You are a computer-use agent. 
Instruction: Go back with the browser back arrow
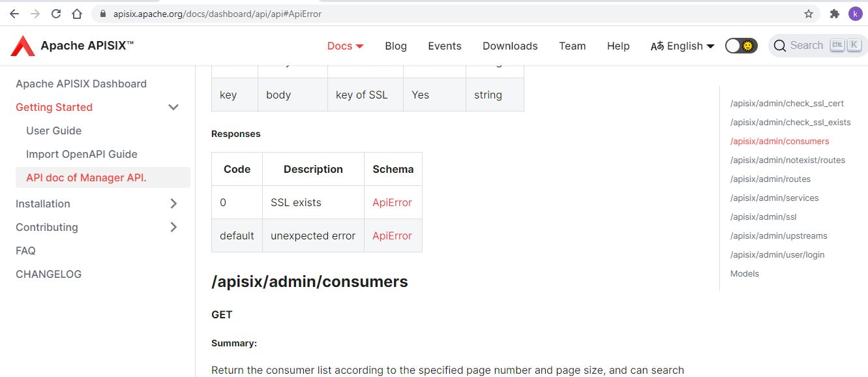coord(14,14)
